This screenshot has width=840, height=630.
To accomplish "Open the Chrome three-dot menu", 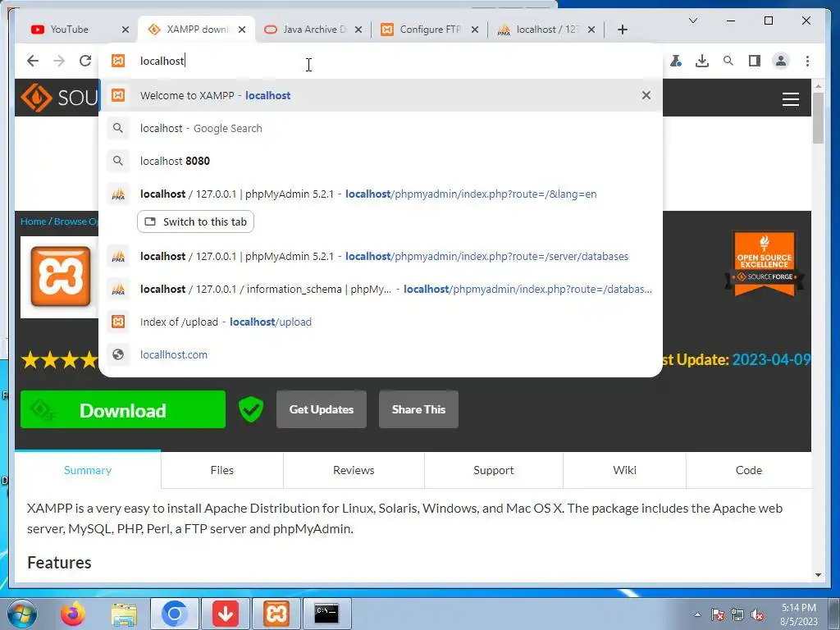I will tap(807, 61).
